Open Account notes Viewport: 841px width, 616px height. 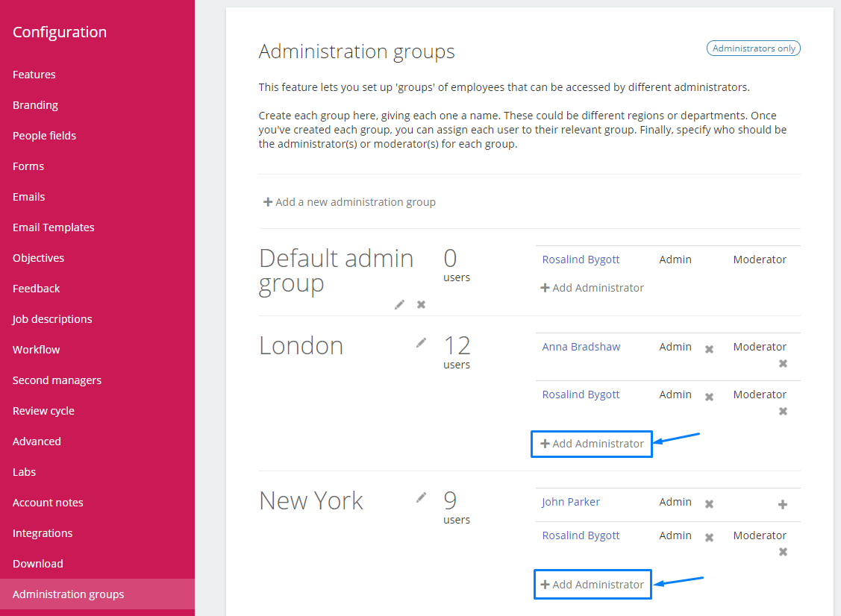point(49,503)
